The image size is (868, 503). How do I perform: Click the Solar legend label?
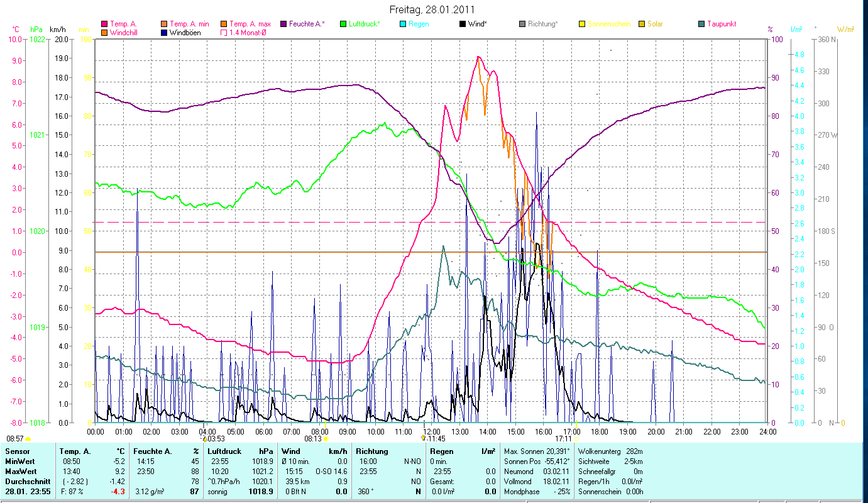(x=657, y=24)
